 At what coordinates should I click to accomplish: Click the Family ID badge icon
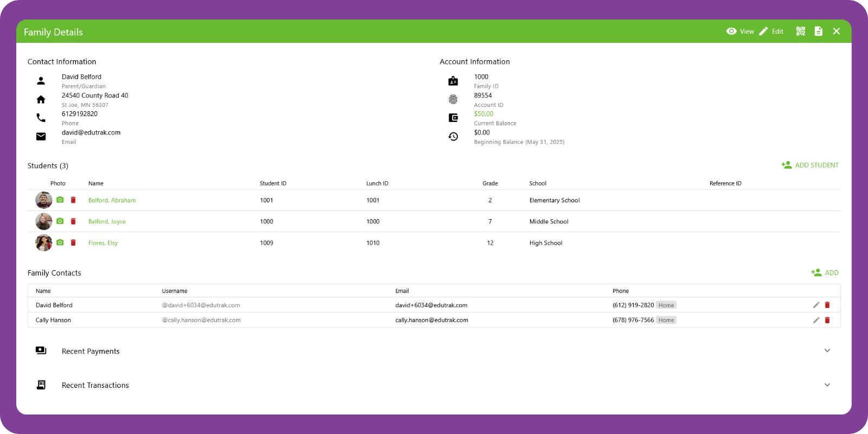tap(453, 81)
